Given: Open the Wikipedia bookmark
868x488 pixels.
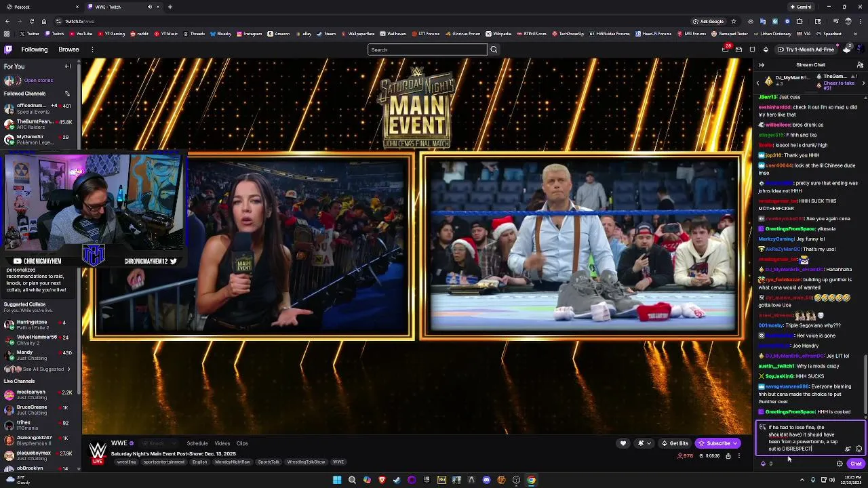Looking at the screenshot, I should [498, 34].
